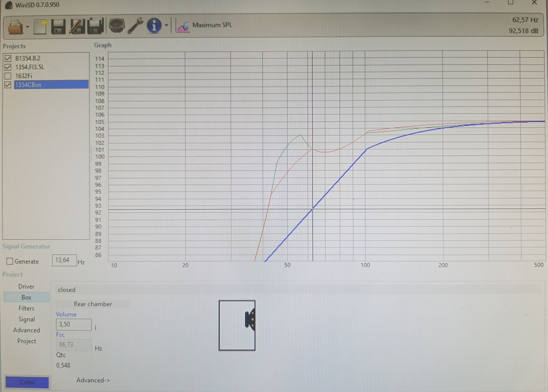
Task: Open the loudspeaker driver database icon
Action: (117, 25)
